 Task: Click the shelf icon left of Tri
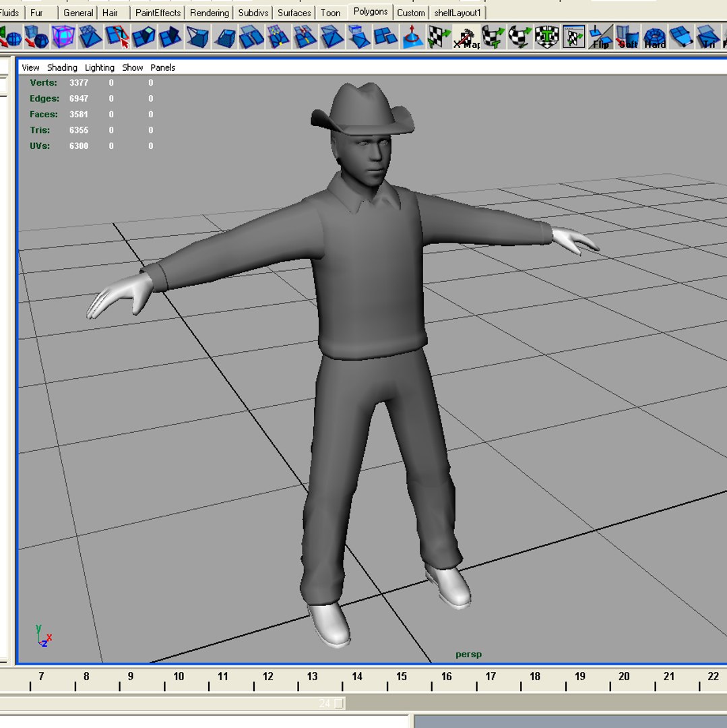[x=681, y=36]
